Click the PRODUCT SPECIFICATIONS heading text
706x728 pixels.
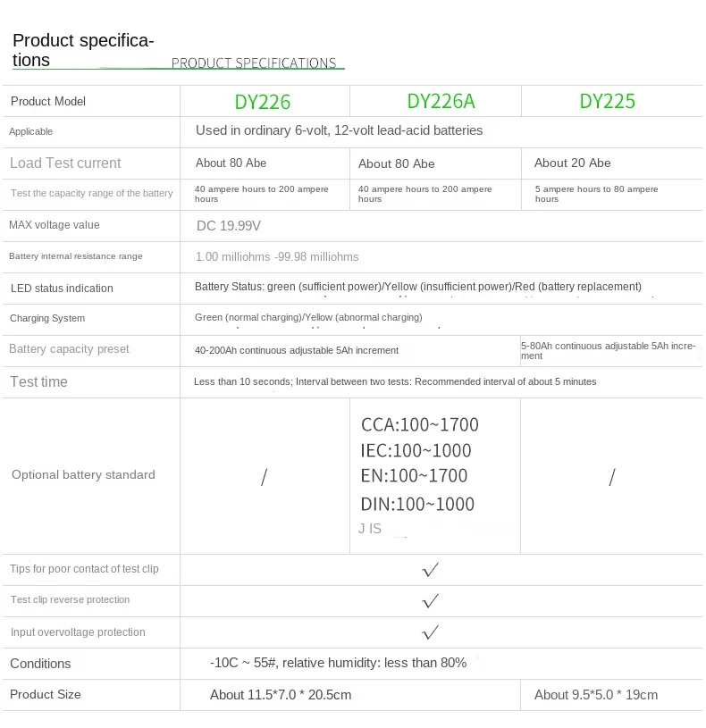tap(254, 63)
